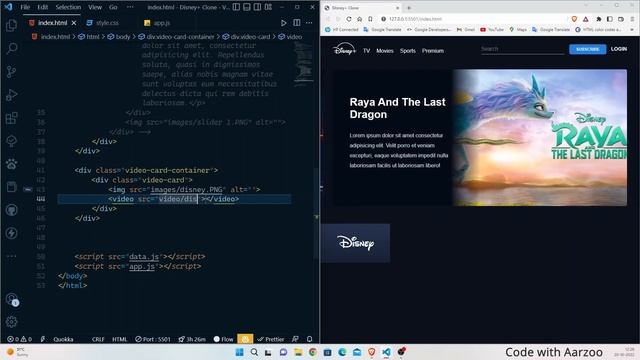Open the GitHub icon in activity bar
Image resolution: width=640 pixels, height=360 pixels.
(x=11, y=210)
